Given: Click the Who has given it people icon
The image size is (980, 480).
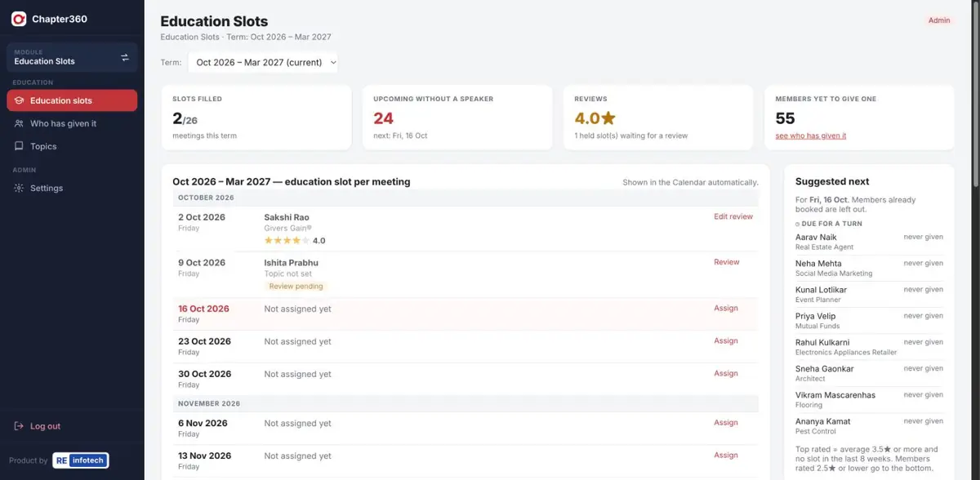Looking at the screenshot, I should [19, 123].
